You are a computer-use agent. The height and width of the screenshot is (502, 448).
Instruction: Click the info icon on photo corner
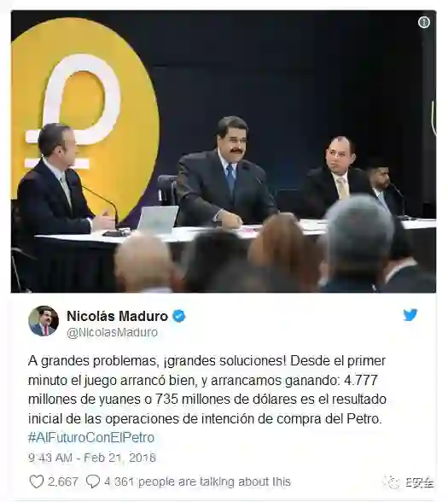coord(424,22)
